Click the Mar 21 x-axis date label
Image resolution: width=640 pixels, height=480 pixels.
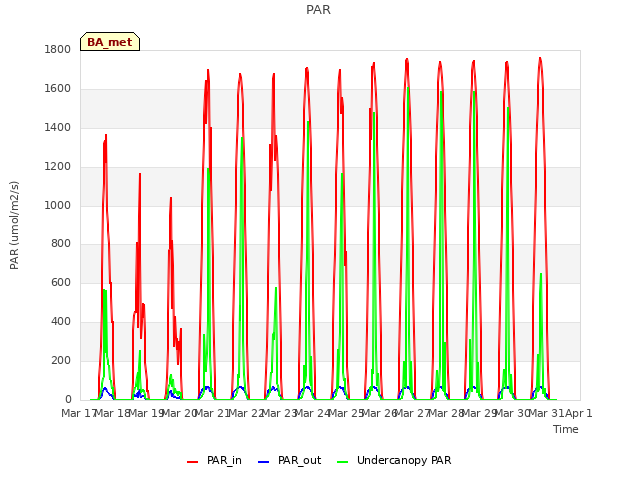pyautogui.click(x=212, y=413)
